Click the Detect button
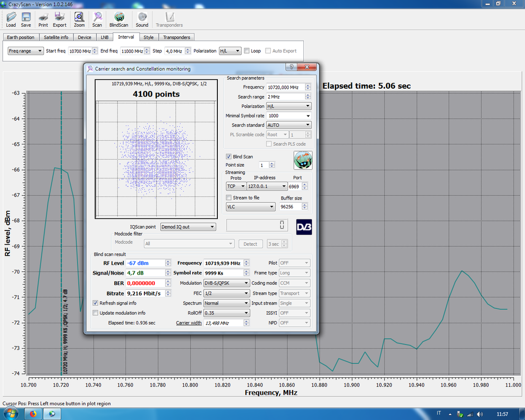Viewport: 525px width, 420px height. click(250, 244)
